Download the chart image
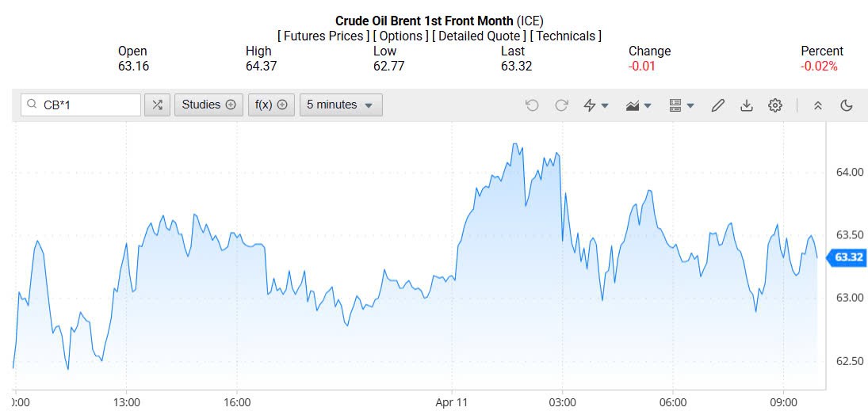The height and width of the screenshot is (411, 868). click(x=746, y=105)
